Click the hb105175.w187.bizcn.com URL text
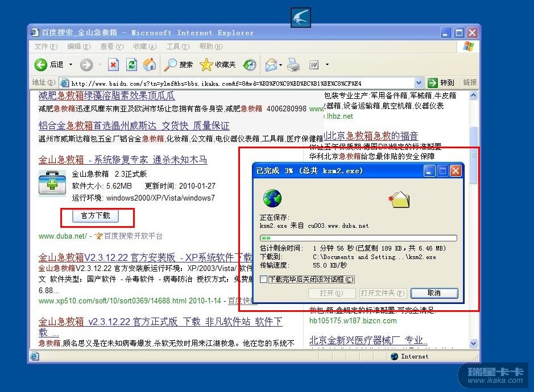534x392 pixels. [x=353, y=320]
